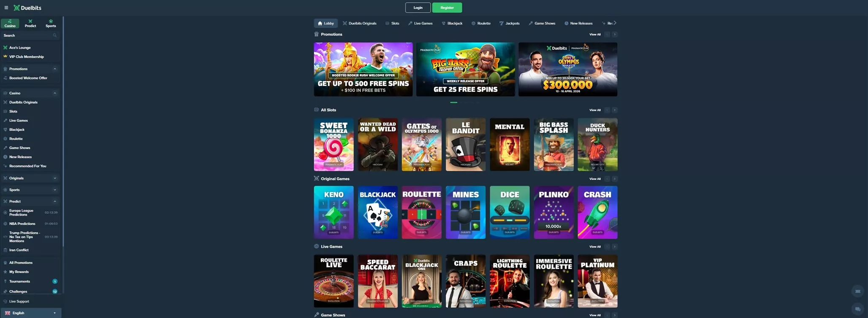Switch to the Predict top tab
The image size is (868, 318).
30,24
